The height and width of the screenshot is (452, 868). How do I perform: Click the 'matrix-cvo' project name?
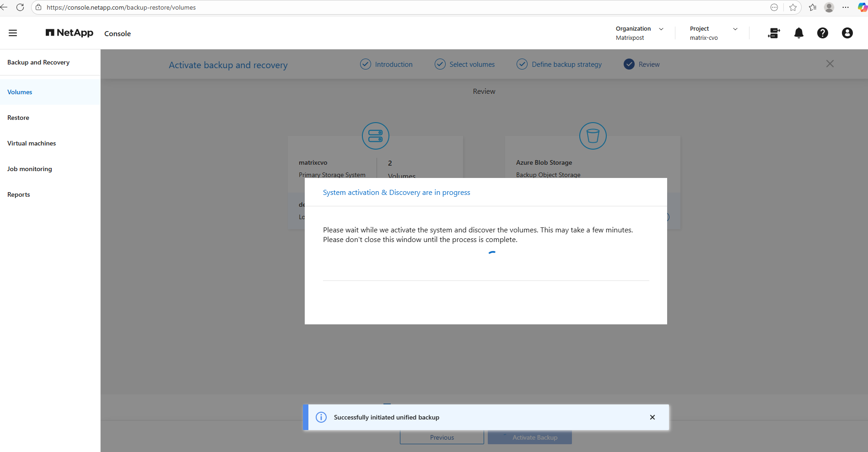pos(704,38)
